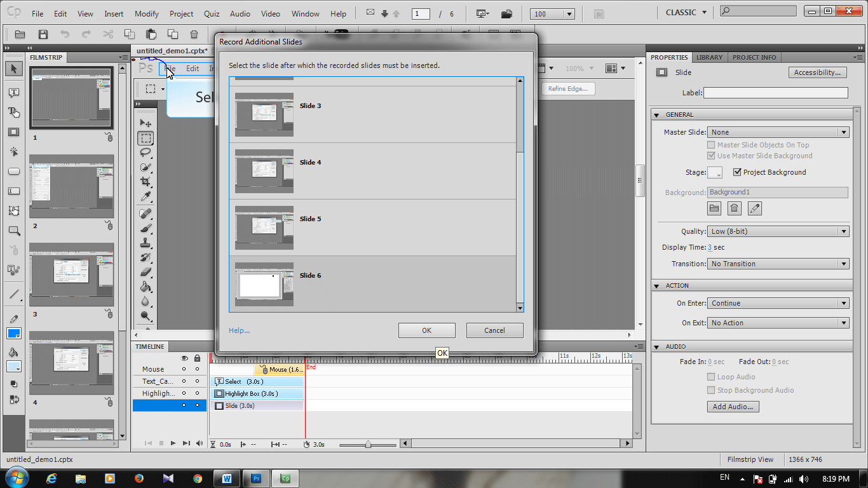868x488 pixels.
Task: Open the Modify menu
Action: (x=147, y=13)
